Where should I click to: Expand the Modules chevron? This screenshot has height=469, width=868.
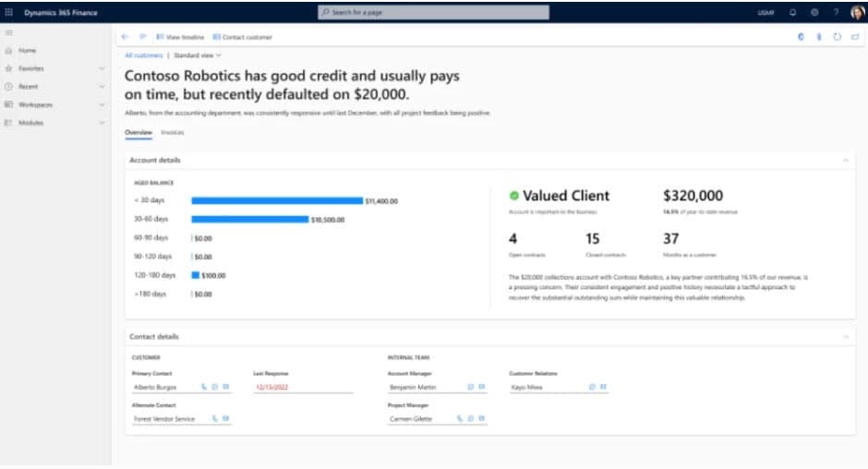(102, 123)
